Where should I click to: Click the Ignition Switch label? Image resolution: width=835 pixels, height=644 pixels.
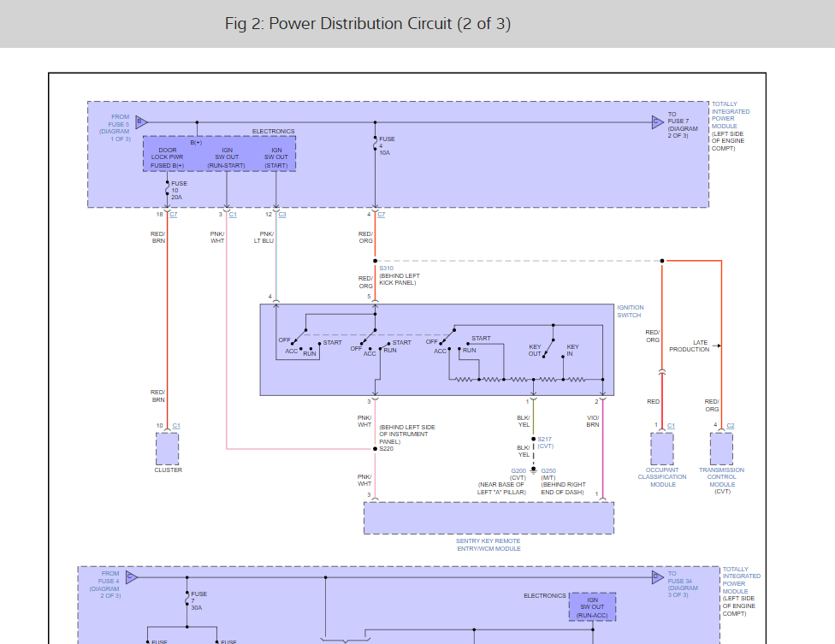[x=631, y=311]
